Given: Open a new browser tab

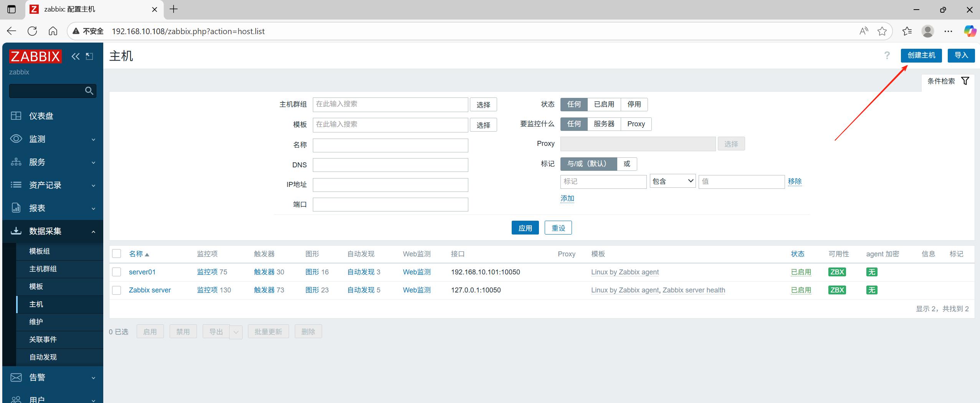Looking at the screenshot, I should pos(174,9).
